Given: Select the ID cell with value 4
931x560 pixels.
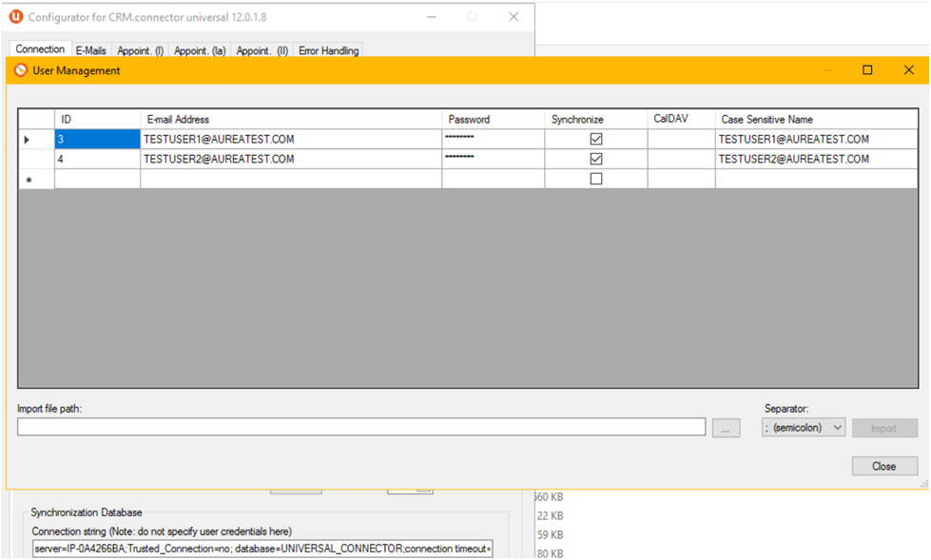Looking at the screenshot, I should pos(97,159).
